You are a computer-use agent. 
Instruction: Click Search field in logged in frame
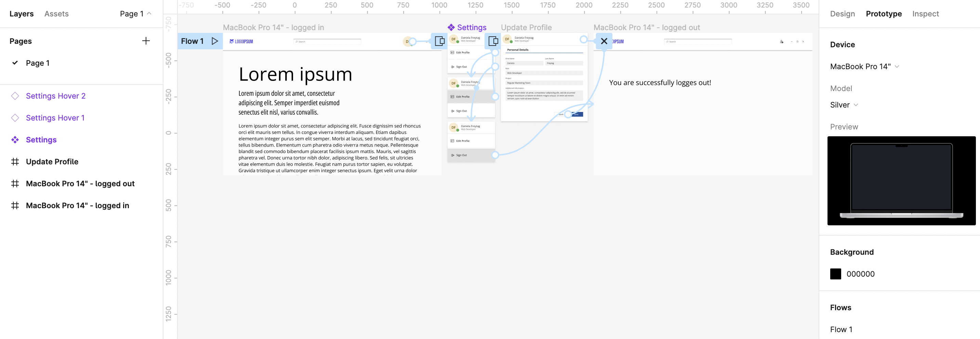coord(327,41)
